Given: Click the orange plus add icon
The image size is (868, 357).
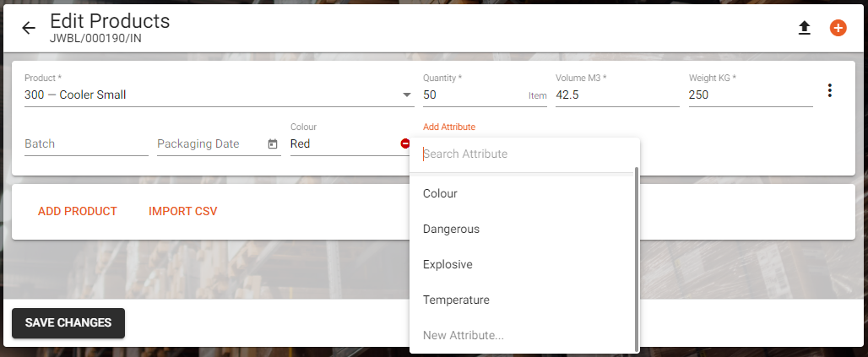Looking at the screenshot, I should coord(838,28).
